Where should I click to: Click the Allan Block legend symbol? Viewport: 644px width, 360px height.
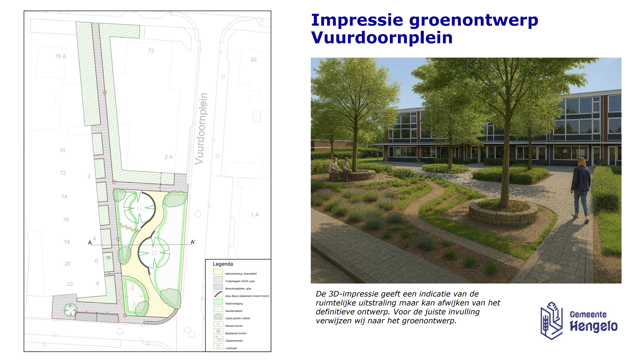(218, 294)
